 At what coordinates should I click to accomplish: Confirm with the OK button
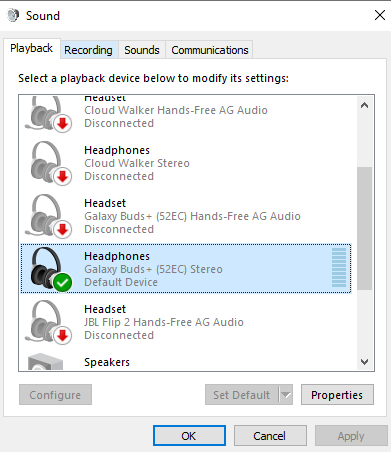[189, 436]
